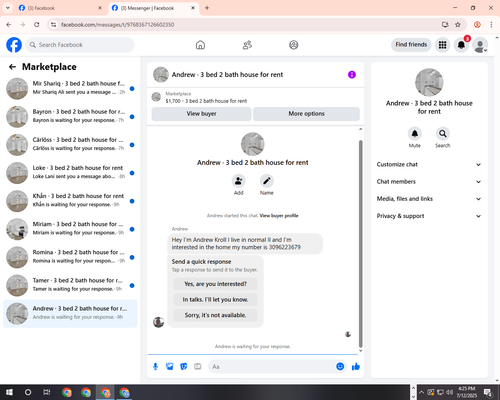Open Romina's conversation
Screen dimensions: 500x400
click(70, 257)
